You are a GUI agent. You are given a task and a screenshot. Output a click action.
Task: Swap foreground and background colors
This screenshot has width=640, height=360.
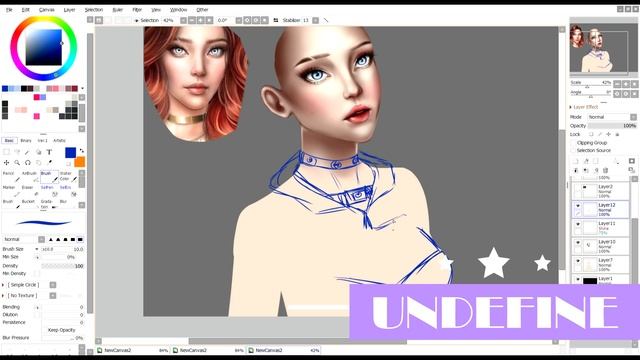pyautogui.click(x=82, y=151)
